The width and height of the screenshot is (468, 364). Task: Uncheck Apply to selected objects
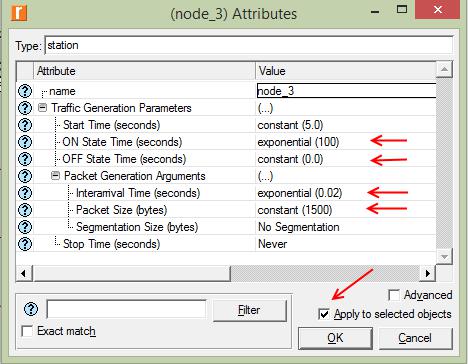[324, 314]
